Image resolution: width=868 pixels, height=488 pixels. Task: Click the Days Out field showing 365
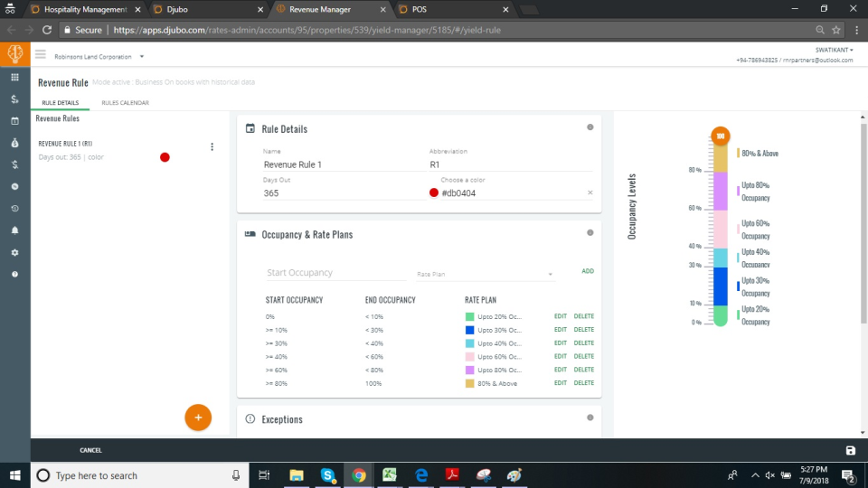[344, 193]
